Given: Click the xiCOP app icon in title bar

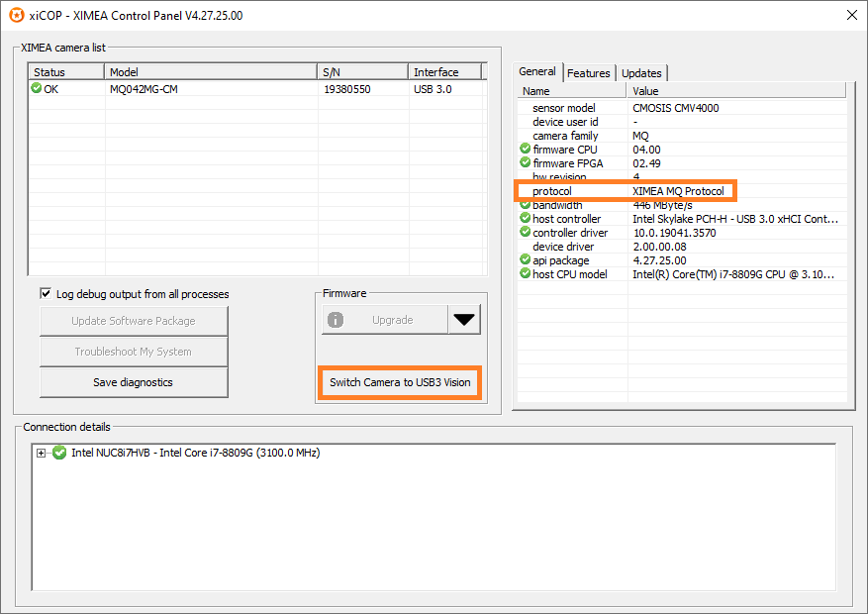Looking at the screenshot, I should point(17,15).
